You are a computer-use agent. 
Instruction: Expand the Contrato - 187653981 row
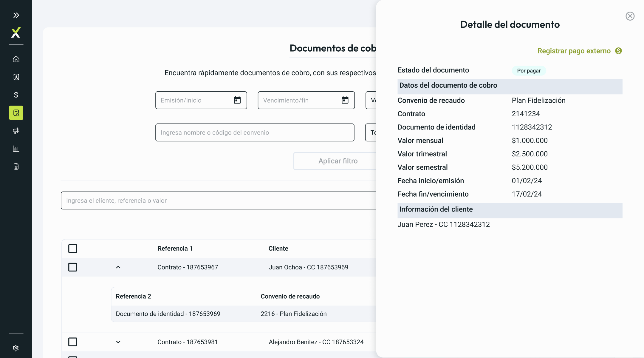118,342
